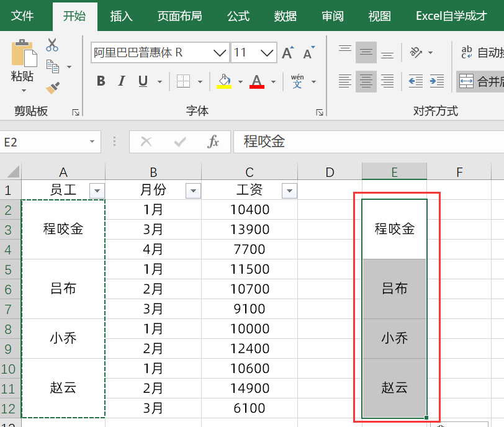
Task: Open the 工资 column filter dropdown
Action: tap(289, 191)
